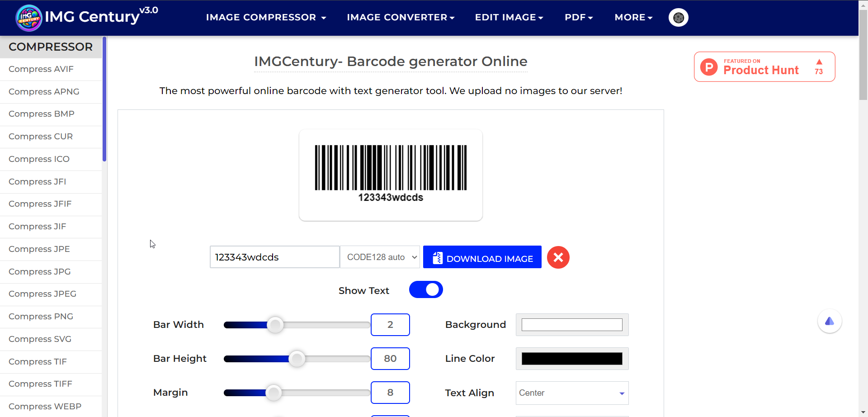The width and height of the screenshot is (868, 417).
Task: Open Compress JIF link
Action: 38,227
